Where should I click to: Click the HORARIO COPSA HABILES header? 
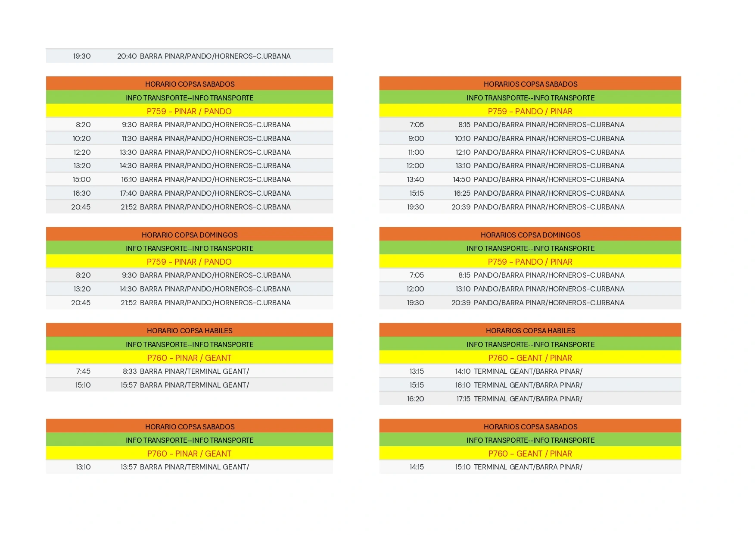point(190,331)
